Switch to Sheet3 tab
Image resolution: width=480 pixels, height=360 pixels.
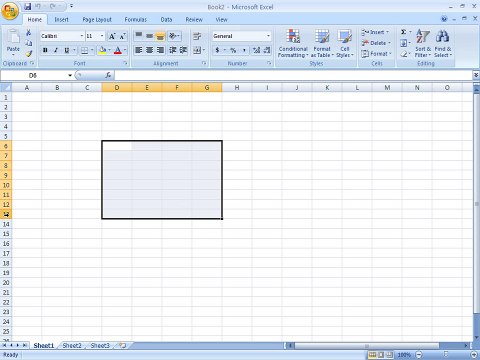(x=100, y=346)
